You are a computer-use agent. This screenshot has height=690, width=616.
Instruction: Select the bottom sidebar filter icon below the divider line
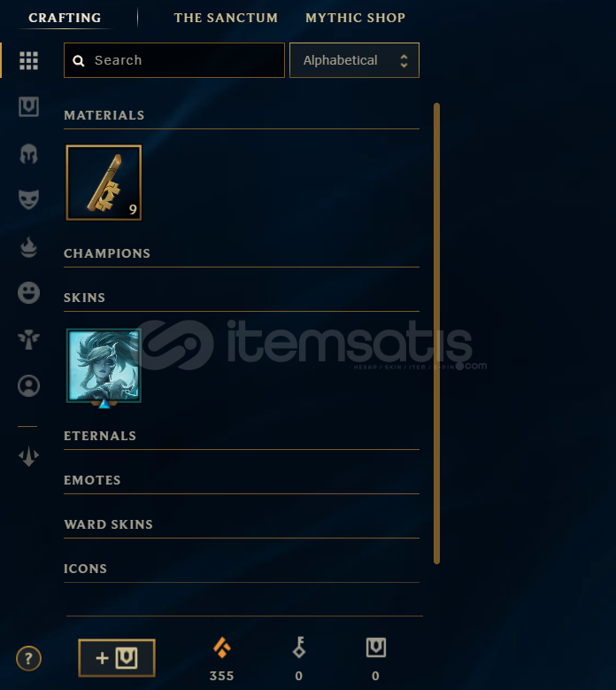click(x=28, y=456)
